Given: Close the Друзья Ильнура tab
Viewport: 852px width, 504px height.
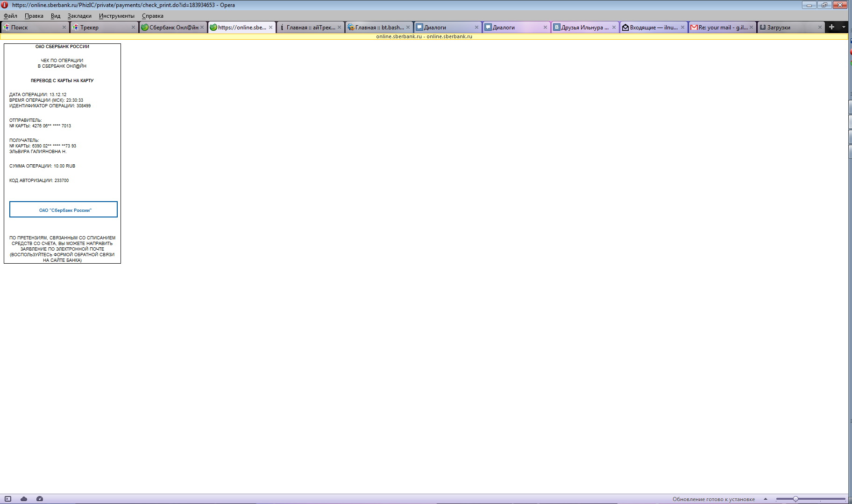Looking at the screenshot, I should [614, 28].
